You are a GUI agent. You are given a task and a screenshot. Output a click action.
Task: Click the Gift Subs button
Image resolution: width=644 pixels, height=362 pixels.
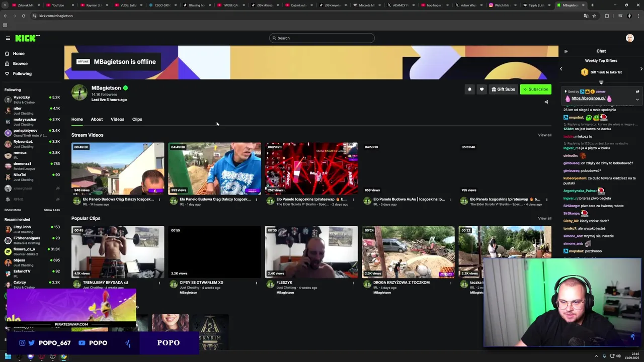click(503, 89)
